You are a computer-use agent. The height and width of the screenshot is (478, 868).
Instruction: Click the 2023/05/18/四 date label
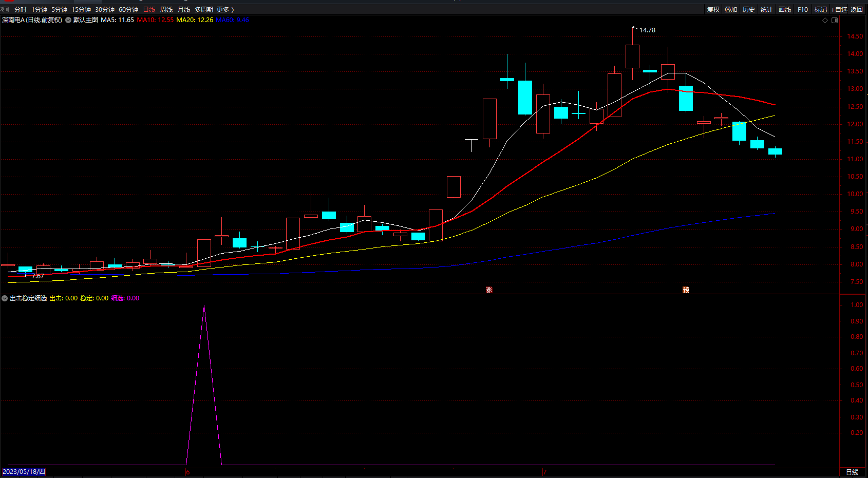coord(24,472)
